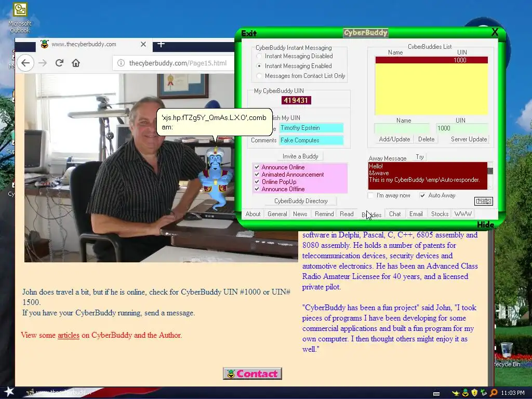Click the Timothy Epstein name field
This screenshot has height=399, width=532.
point(311,128)
